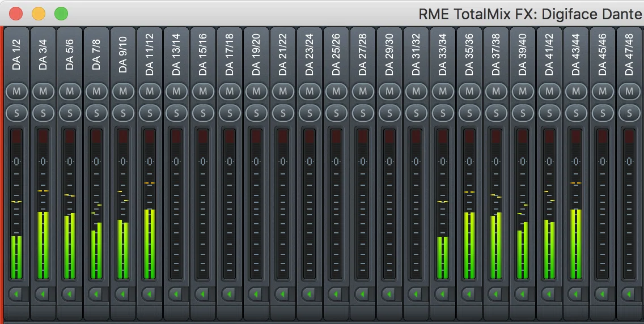Screen dimensions: 644x324
Task: Expand the DA 17/18 channel strip arrow
Action: tap(230, 294)
